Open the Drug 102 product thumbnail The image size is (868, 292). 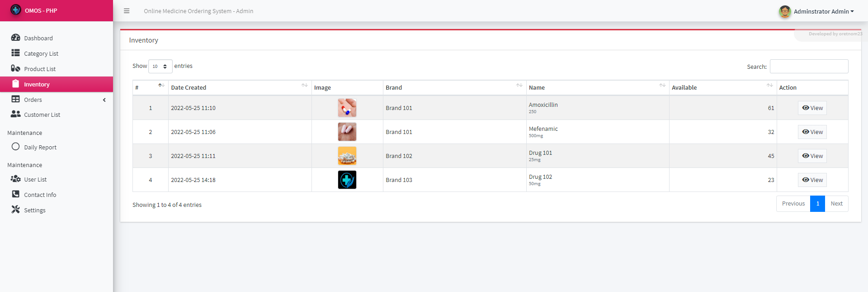coord(347,180)
